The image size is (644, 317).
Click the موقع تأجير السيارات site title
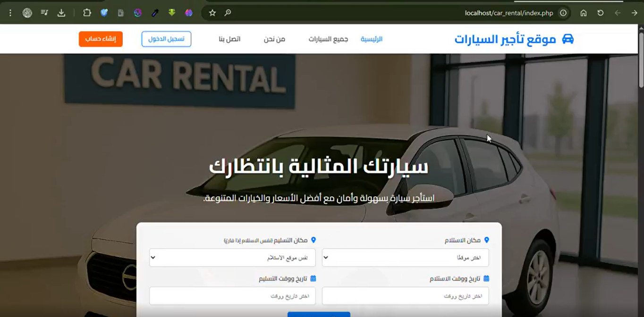pyautogui.click(x=505, y=39)
